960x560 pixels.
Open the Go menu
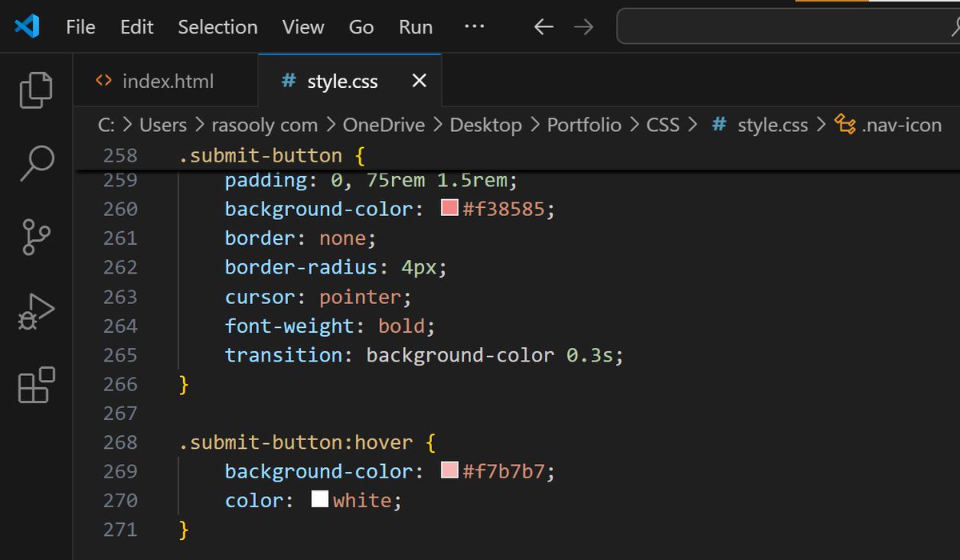click(362, 27)
